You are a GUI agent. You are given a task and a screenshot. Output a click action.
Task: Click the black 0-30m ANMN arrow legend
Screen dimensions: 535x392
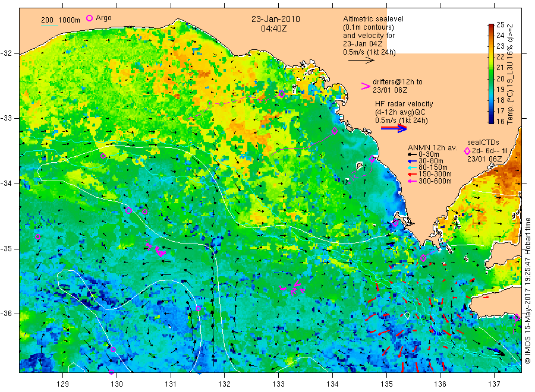click(x=412, y=154)
